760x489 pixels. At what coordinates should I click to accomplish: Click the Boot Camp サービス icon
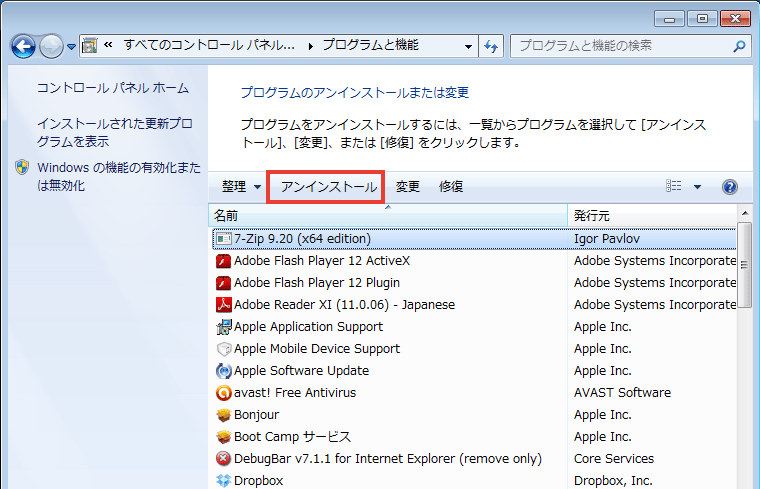223,437
